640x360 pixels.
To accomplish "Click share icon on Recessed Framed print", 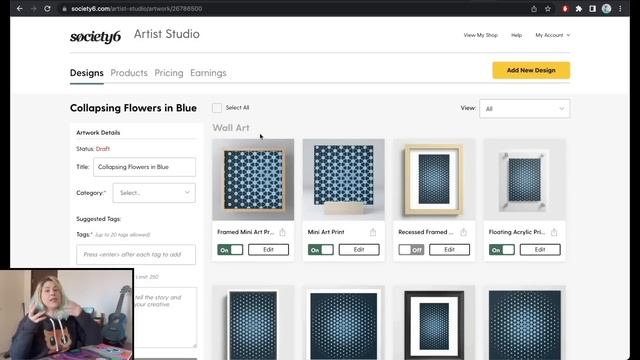I will (463, 232).
